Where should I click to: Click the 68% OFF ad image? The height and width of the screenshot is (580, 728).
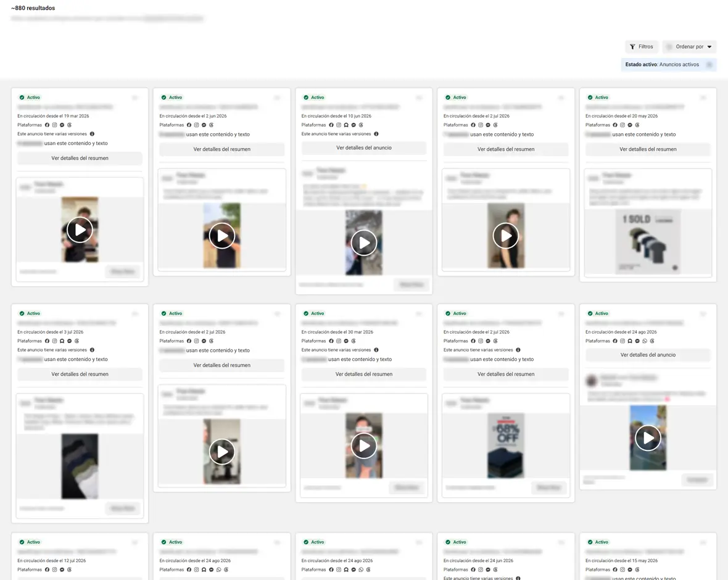(x=506, y=445)
